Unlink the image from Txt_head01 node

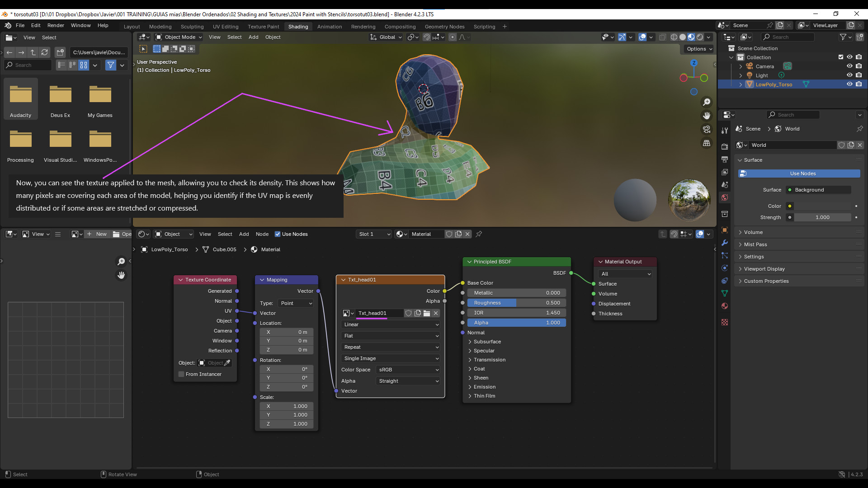click(x=436, y=313)
